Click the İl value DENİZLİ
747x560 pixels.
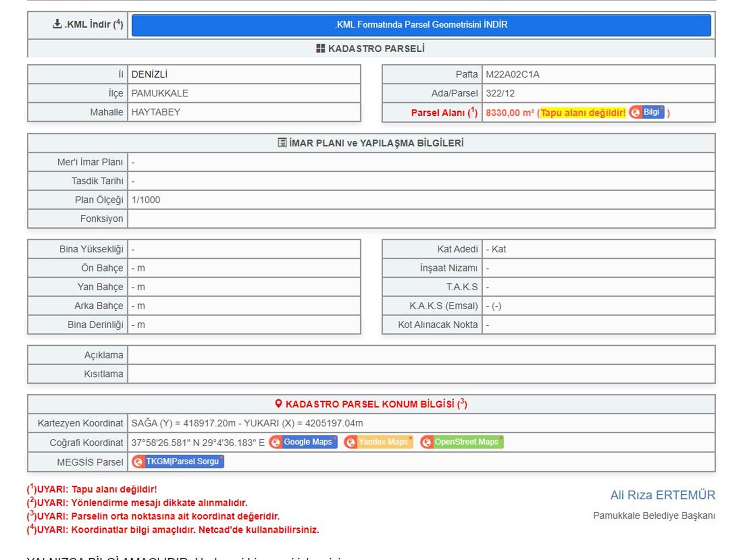tap(149, 74)
